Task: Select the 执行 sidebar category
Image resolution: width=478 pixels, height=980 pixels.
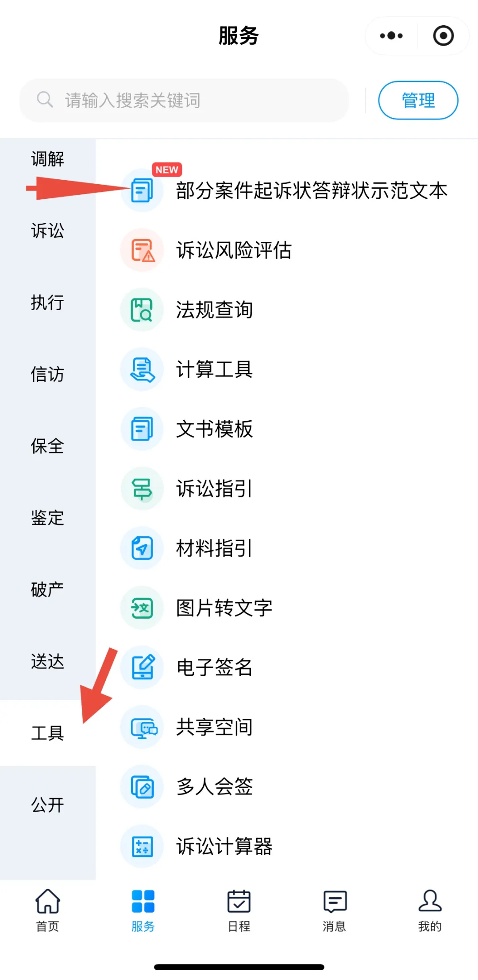Action: (x=47, y=302)
